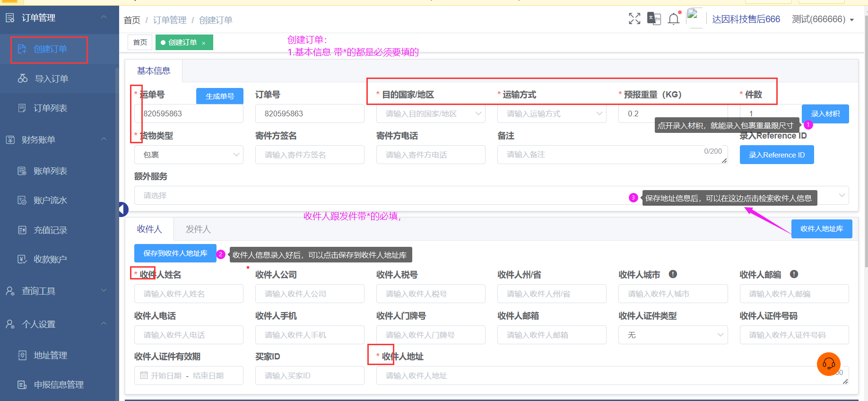Click info icon next to 收件人邮编

(x=794, y=274)
